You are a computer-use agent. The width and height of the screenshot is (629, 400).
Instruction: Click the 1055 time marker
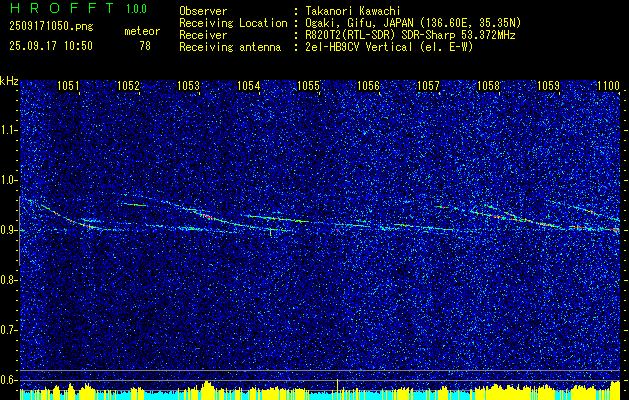tap(308, 85)
